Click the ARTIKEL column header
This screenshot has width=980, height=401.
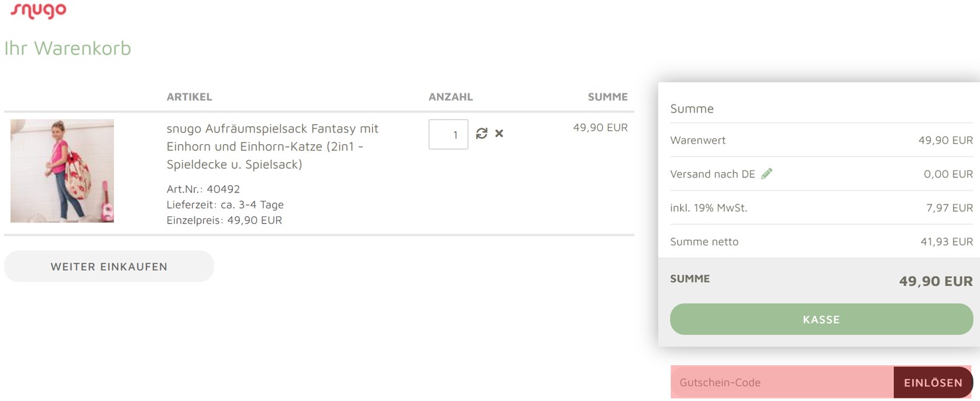pyautogui.click(x=189, y=97)
